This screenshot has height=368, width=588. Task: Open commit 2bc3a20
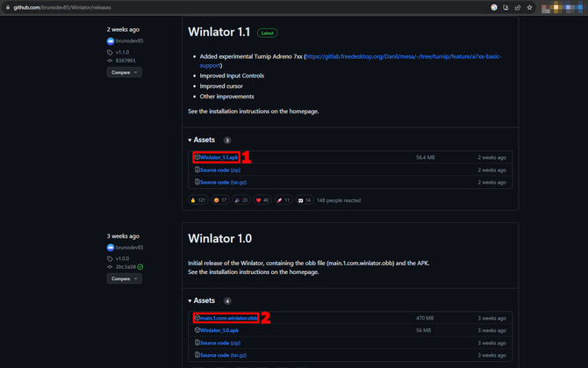pyautogui.click(x=125, y=267)
